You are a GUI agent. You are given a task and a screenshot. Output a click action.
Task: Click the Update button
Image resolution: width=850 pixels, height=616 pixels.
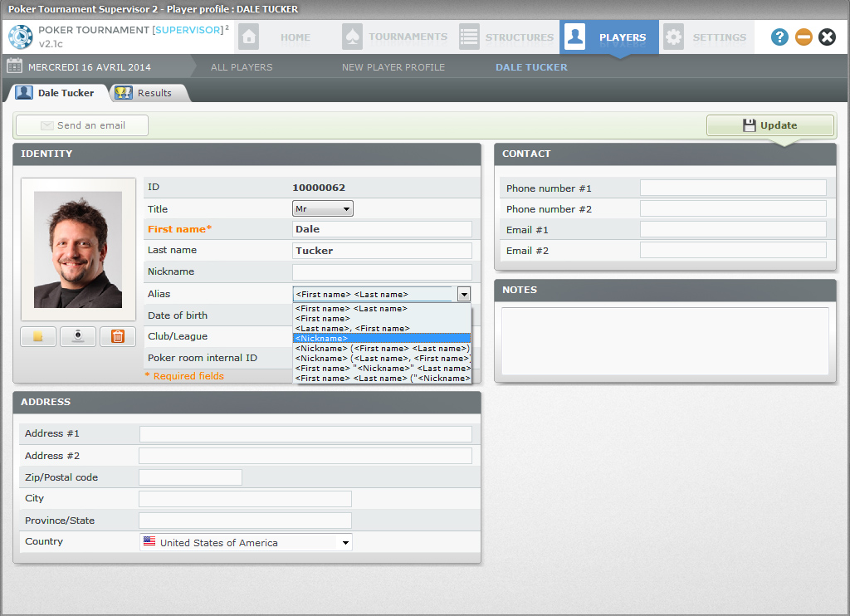click(769, 125)
